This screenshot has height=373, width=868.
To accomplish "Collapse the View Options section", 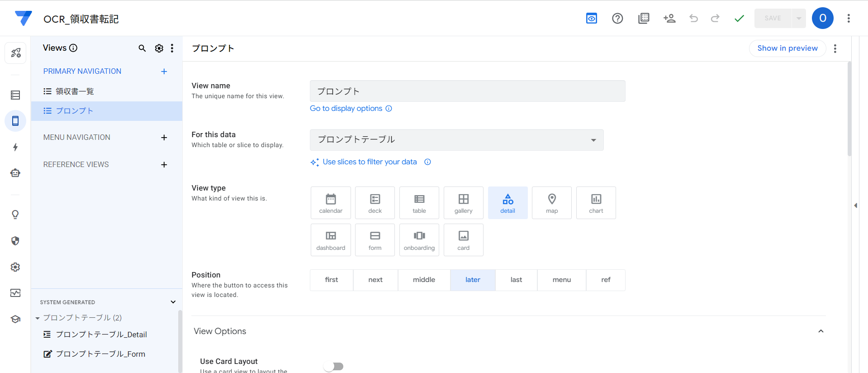I will point(821,331).
